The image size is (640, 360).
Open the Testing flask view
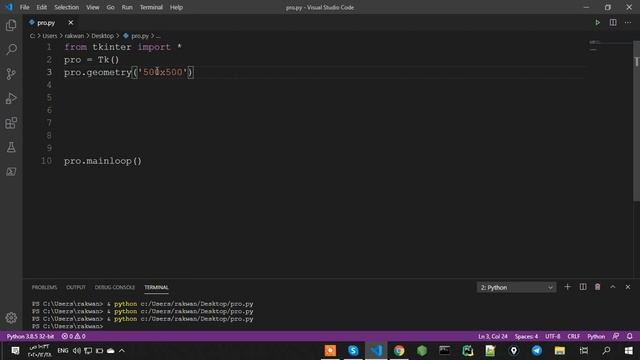pyautogui.click(x=11, y=147)
